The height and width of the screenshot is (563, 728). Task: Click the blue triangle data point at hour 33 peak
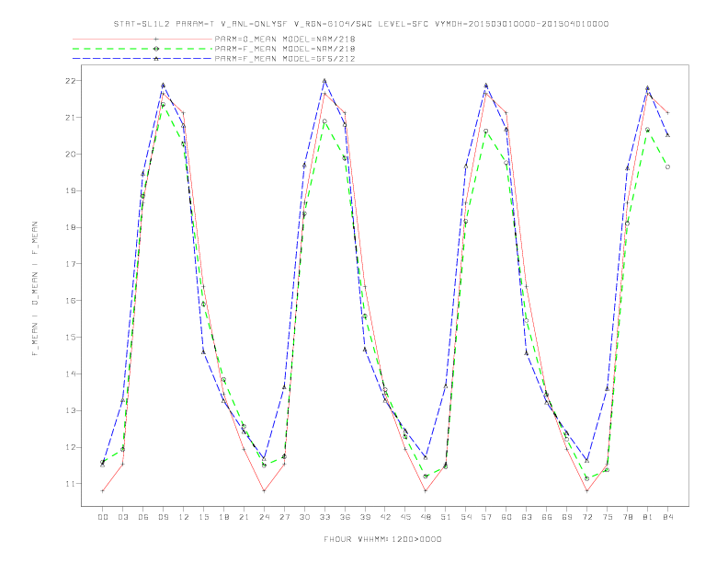point(324,81)
